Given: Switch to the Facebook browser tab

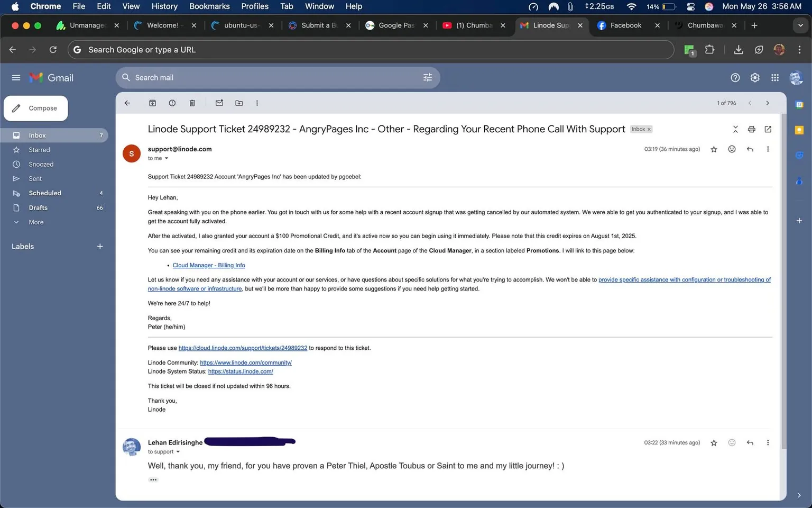Looking at the screenshot, I should 626,25.
